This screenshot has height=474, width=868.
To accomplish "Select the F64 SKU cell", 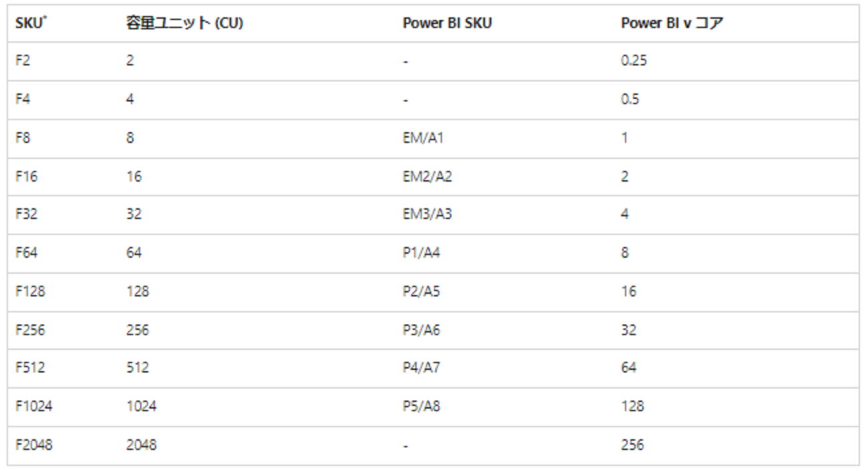I will pos(26,253).
